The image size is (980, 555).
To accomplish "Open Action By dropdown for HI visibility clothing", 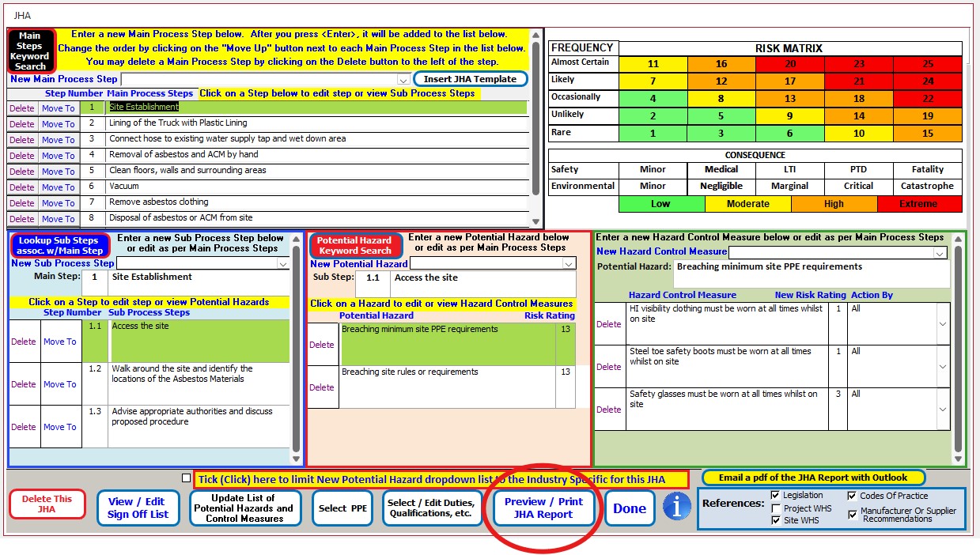I will tap(942, 324).
